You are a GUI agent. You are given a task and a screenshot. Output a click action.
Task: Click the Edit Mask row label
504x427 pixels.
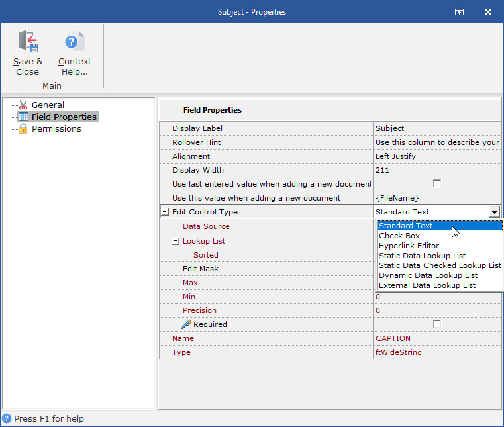point(201,269)
